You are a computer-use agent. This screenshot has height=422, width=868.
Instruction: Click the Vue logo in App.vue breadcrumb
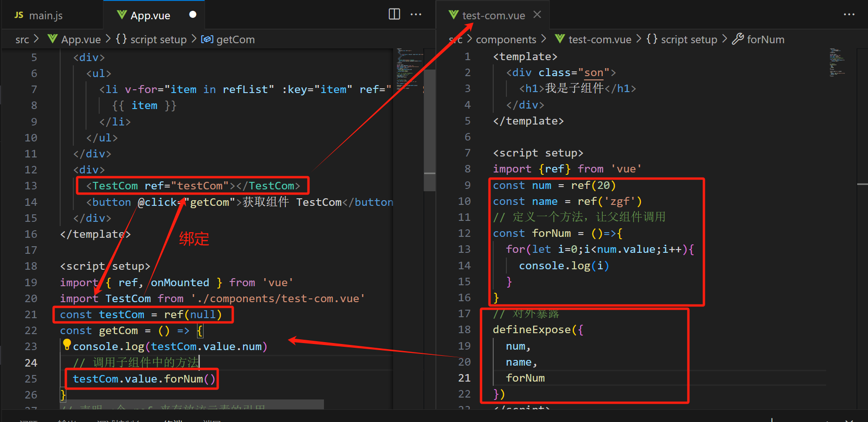click(x=53, y=39)
